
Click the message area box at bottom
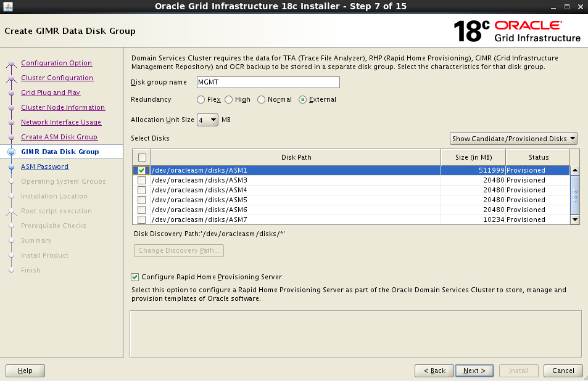click(355, 334)
